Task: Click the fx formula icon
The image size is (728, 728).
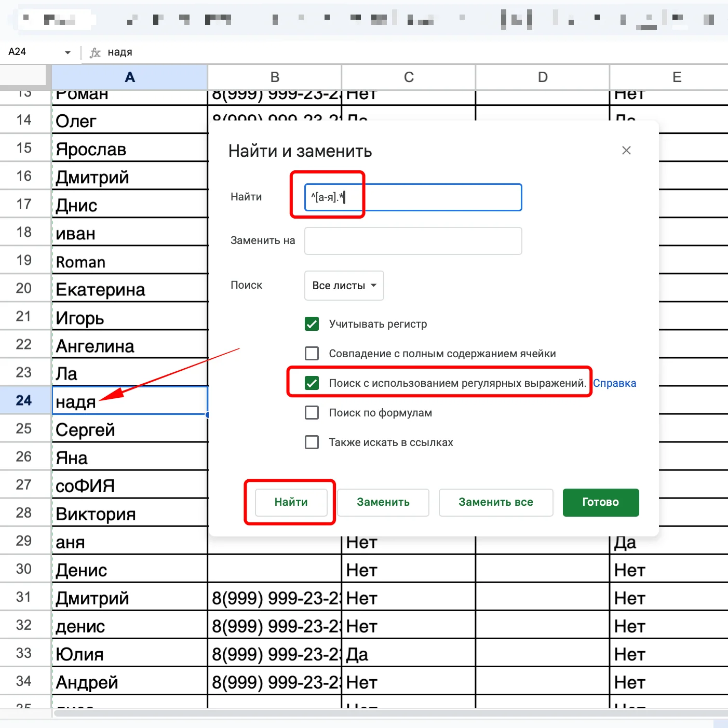Action: click(x=95, y=52)
